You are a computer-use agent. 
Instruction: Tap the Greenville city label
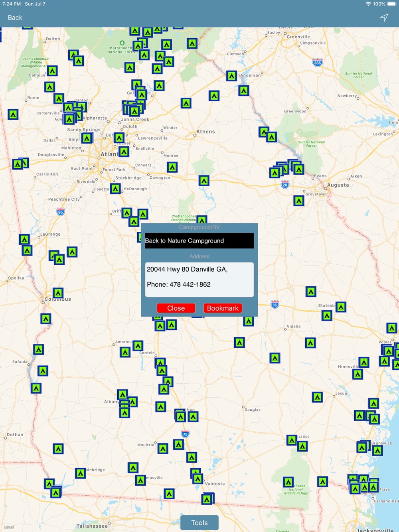(298, 37)
